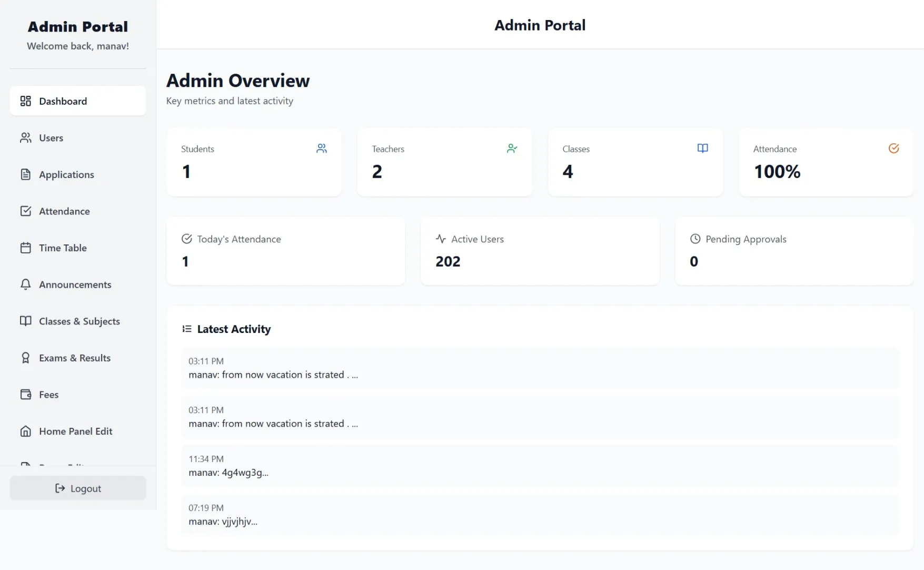924x570 pixels.
Task: Select the Dashboard grid icon
Action: click(26, 101)
